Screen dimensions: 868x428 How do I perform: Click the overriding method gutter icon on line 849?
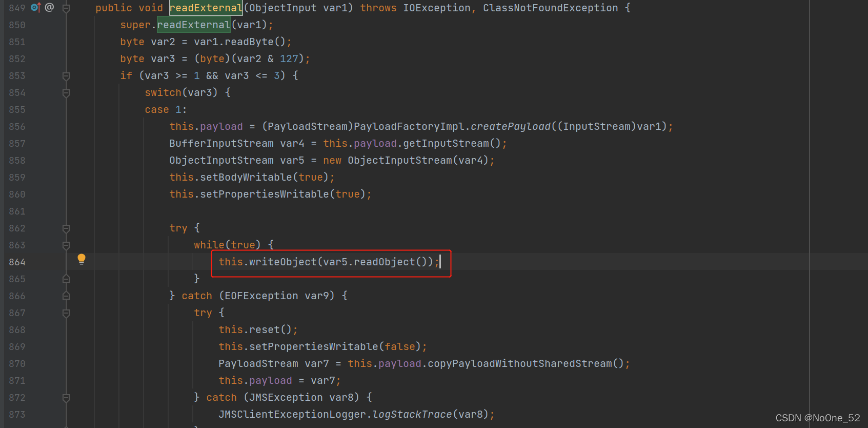[35, 8]
